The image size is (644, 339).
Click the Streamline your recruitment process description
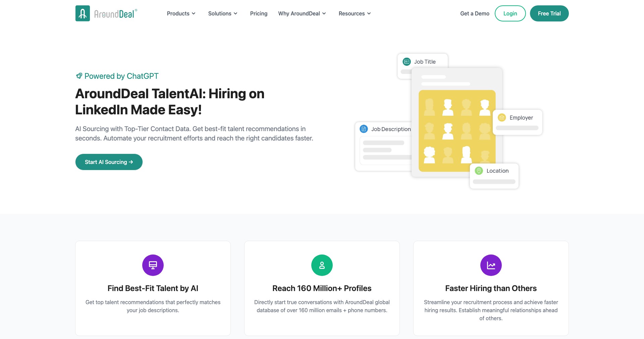click(491, 310)
